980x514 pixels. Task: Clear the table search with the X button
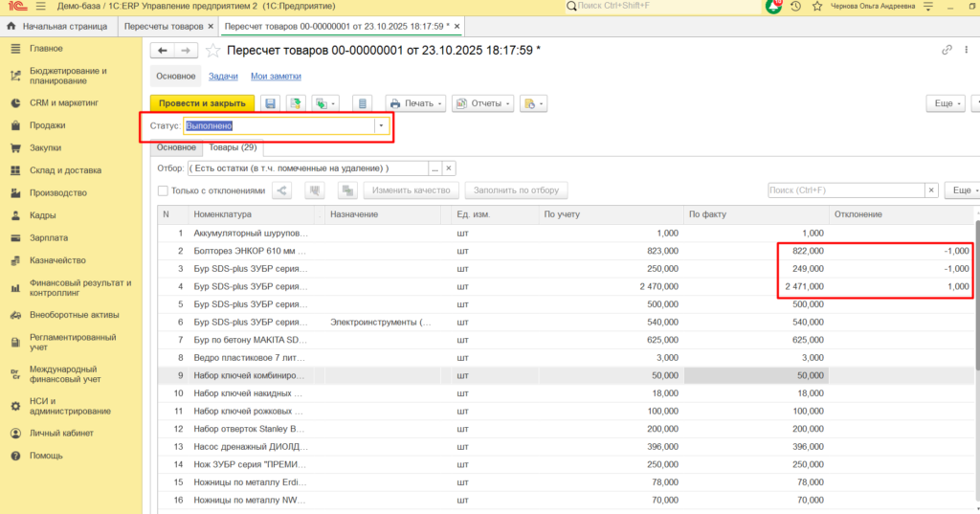click(x=931, y=190)
